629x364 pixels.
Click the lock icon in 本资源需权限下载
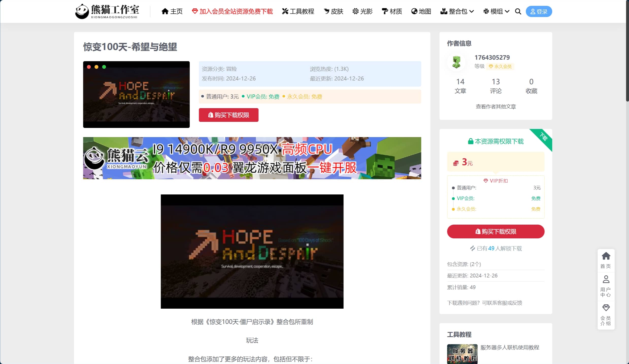(470, 141)
